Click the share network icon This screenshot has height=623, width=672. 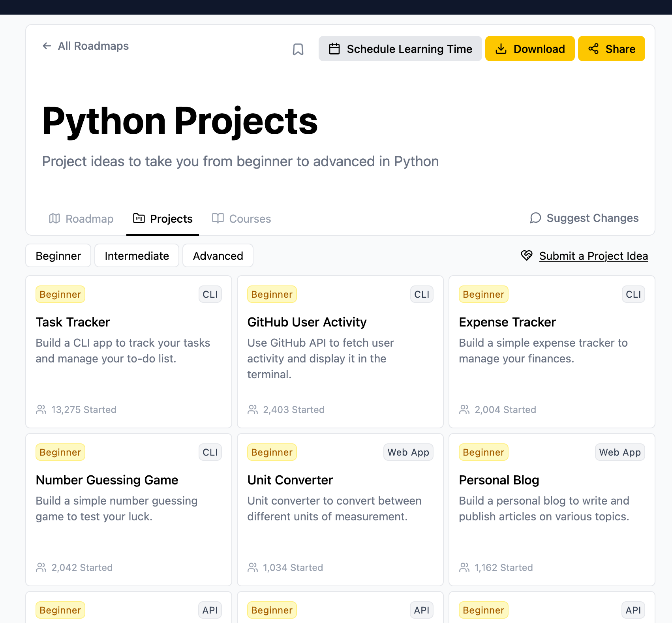pyautogui.click(x=593, y=49)
